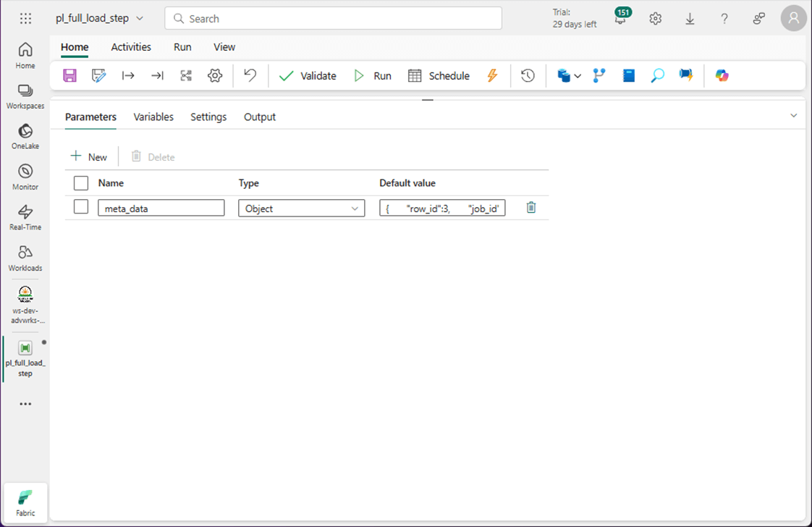Click the Save icon in the toolbar
812x527 pixels.
click(70, 76)
